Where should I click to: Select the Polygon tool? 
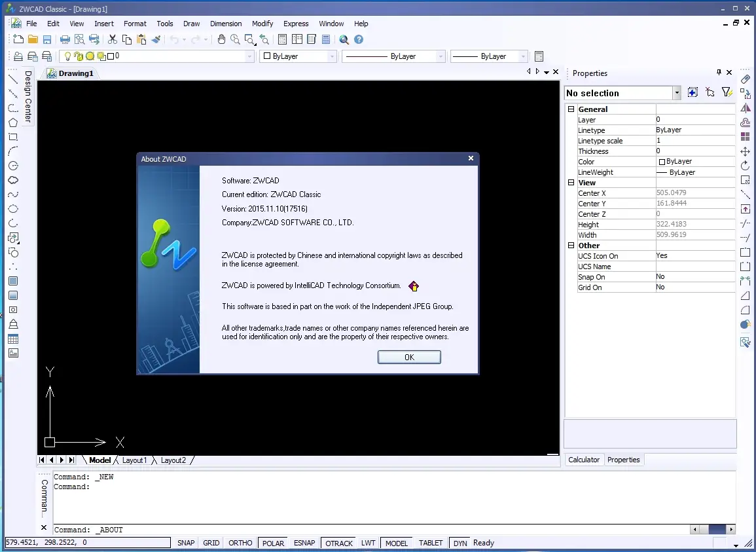tap(13, 122)
